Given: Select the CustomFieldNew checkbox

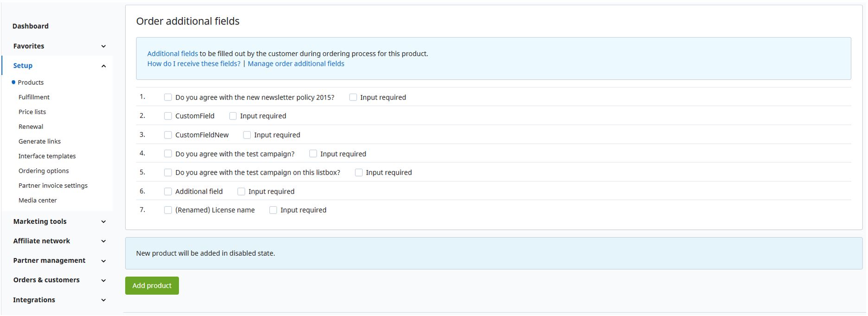Looking at the screenshot, I should tap(168, 135).
